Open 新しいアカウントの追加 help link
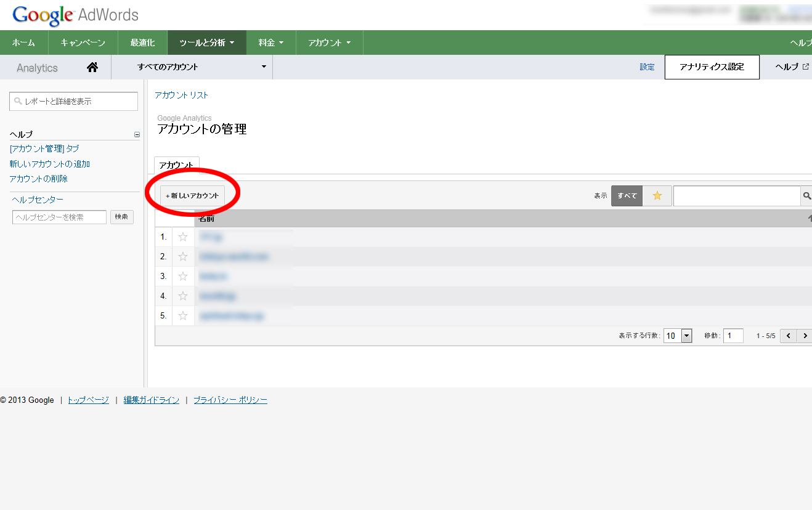 (50, 164)
